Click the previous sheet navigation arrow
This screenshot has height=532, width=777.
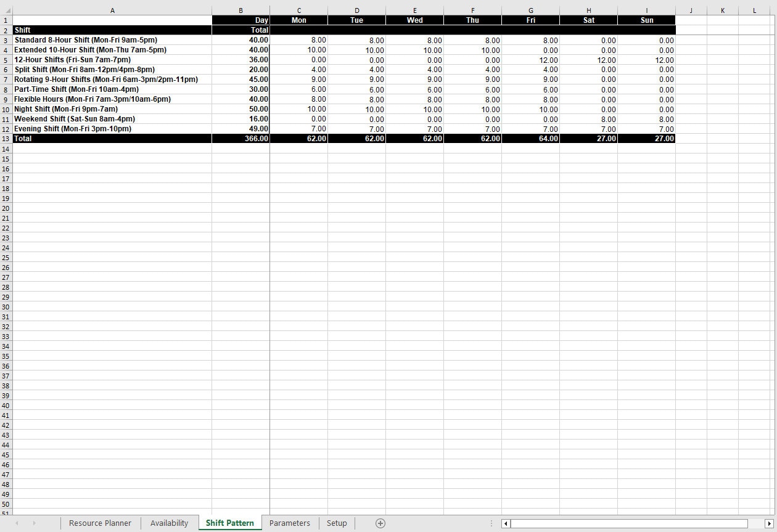pyautogui.click(x=17, y=523)
